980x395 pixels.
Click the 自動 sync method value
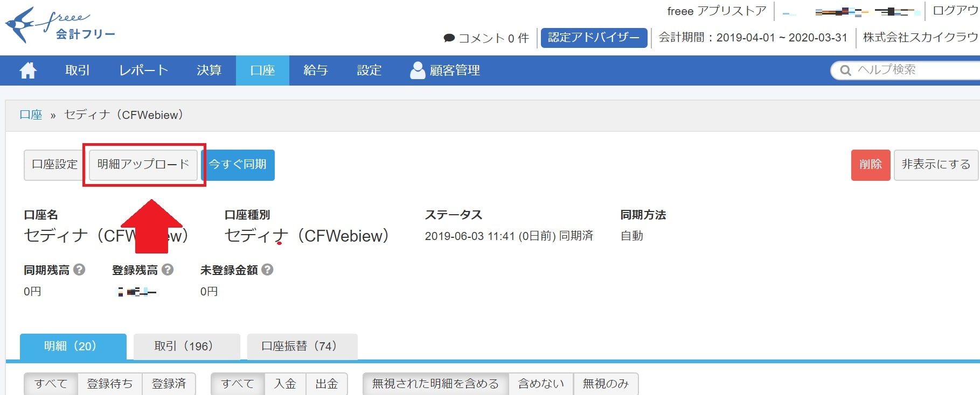(631, 236)
